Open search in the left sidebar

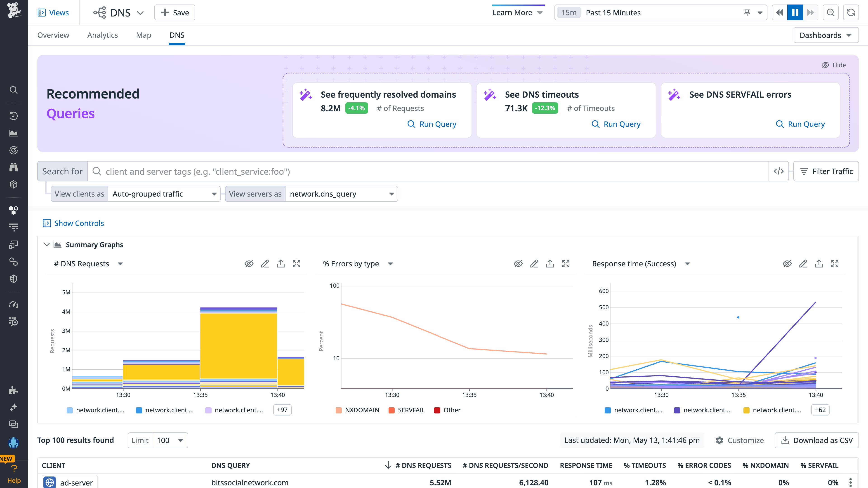pos(14,90)
